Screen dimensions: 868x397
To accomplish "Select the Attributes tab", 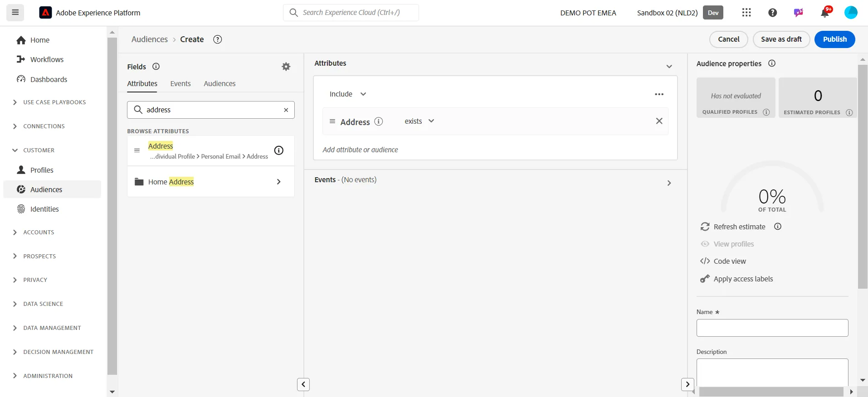I will (x=142, y=84).
